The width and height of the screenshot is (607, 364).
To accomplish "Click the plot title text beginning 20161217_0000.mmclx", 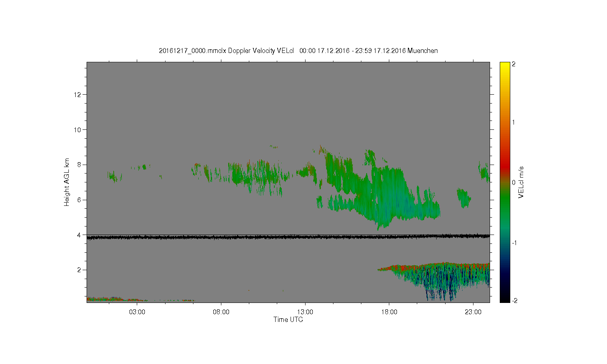I will 298,51.
